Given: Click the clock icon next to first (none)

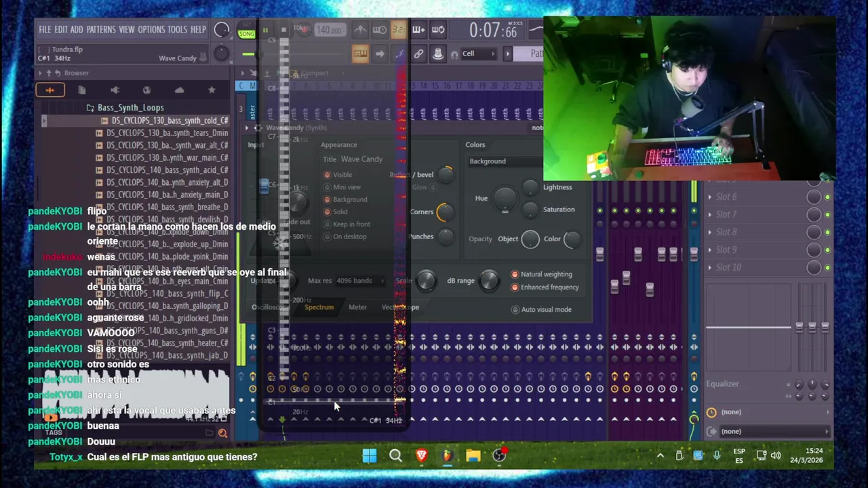Looking at the screenshot, I should pyautogui.click(x=711, y=412).
